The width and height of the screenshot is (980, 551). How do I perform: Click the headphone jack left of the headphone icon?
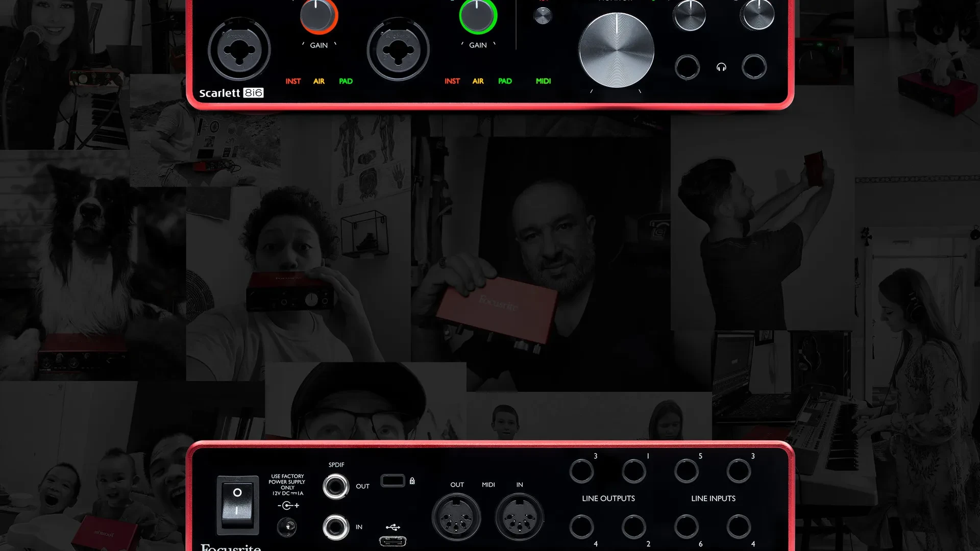[x=687, y=67]
